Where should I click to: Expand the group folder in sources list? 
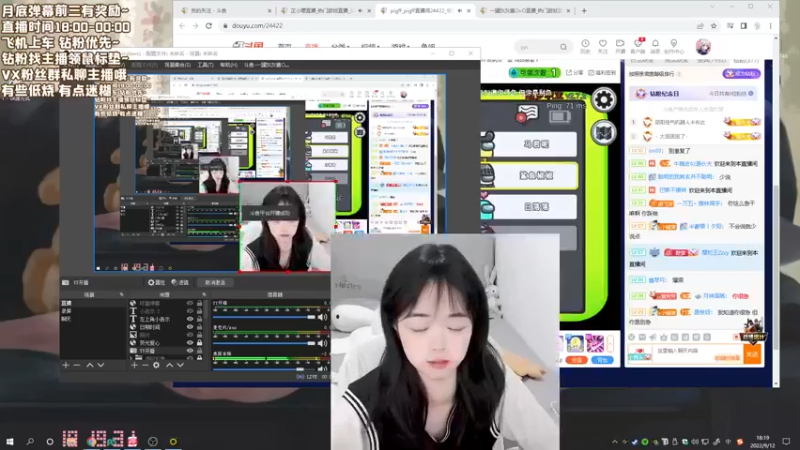(132, 358)
